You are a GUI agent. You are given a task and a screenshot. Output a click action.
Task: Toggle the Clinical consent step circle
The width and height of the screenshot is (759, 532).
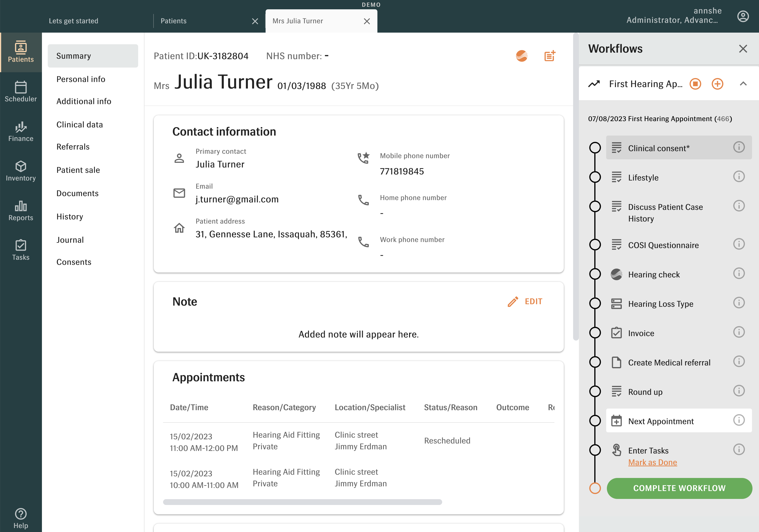click(595, 148)
